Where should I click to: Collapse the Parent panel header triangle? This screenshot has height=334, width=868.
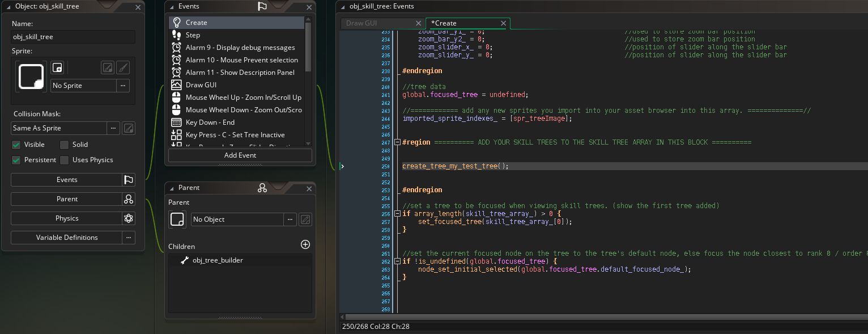[171, 188]
